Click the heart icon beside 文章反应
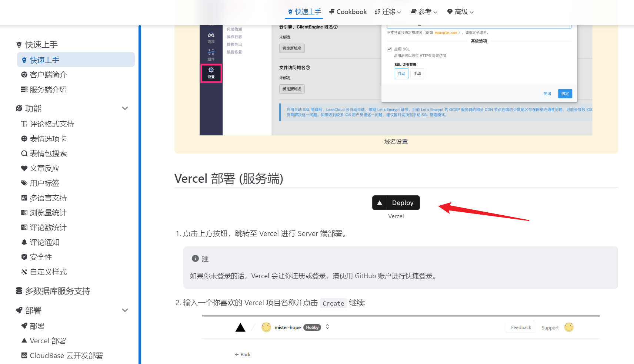This screenshot has height=364, width=634. [x=24, y=168]
